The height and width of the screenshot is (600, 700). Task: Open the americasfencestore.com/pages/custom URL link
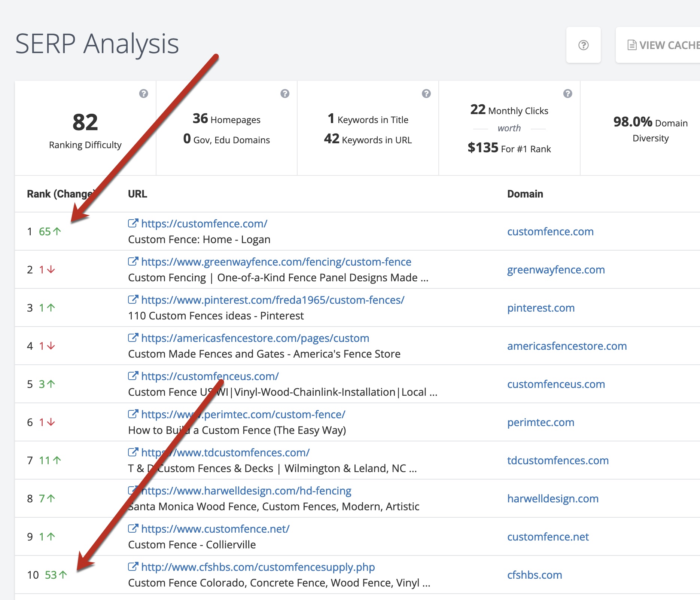[x=255, y=338]
